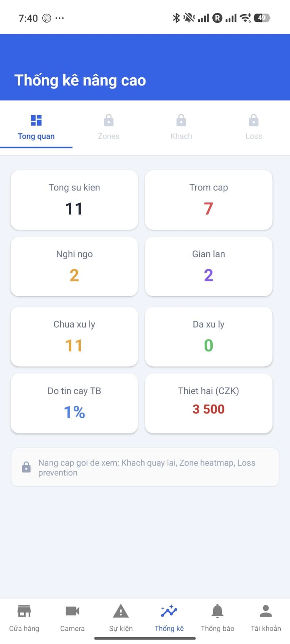Image resolution: width=290 pixels, height=644 pixels.
Task: Open the Trom cap card
Action: tap(209, 200)
